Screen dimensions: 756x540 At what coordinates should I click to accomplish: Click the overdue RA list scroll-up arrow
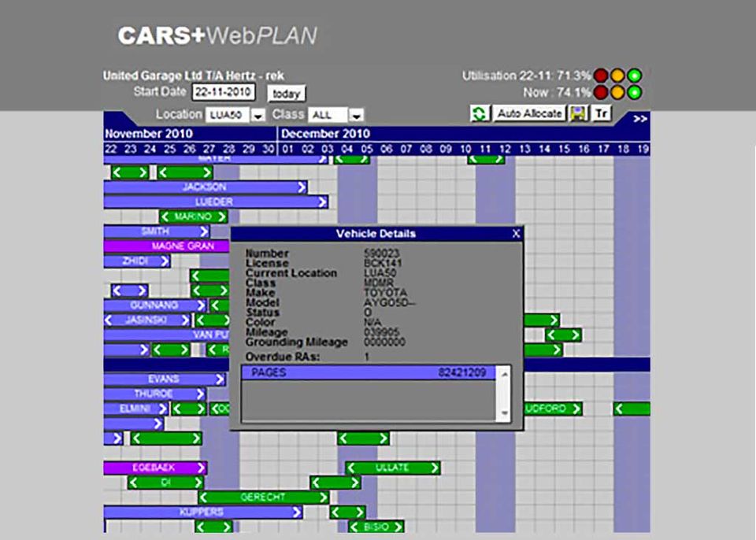504,373
